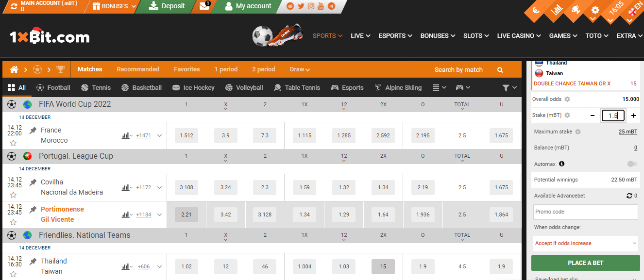
Task: Click the Promo code input field
Action: click(585, 212)
